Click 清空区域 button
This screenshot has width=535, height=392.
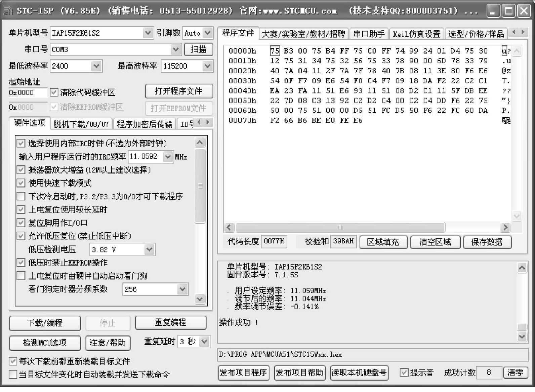tap(435, 242)
